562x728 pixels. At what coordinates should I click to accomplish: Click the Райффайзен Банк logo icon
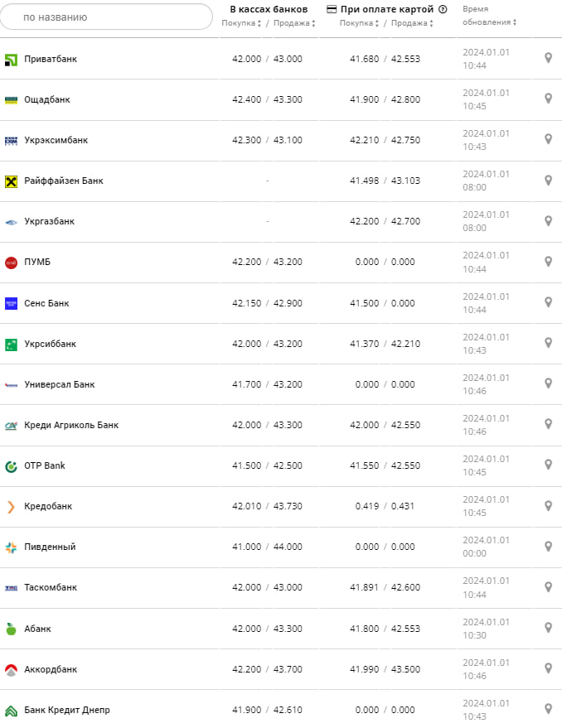[x=11, y=181]
